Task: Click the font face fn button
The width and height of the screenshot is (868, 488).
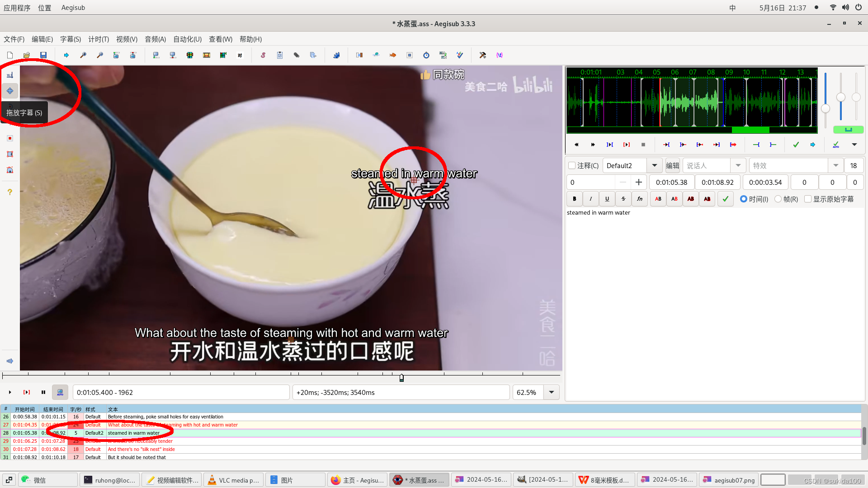Action: click(640, 199)
